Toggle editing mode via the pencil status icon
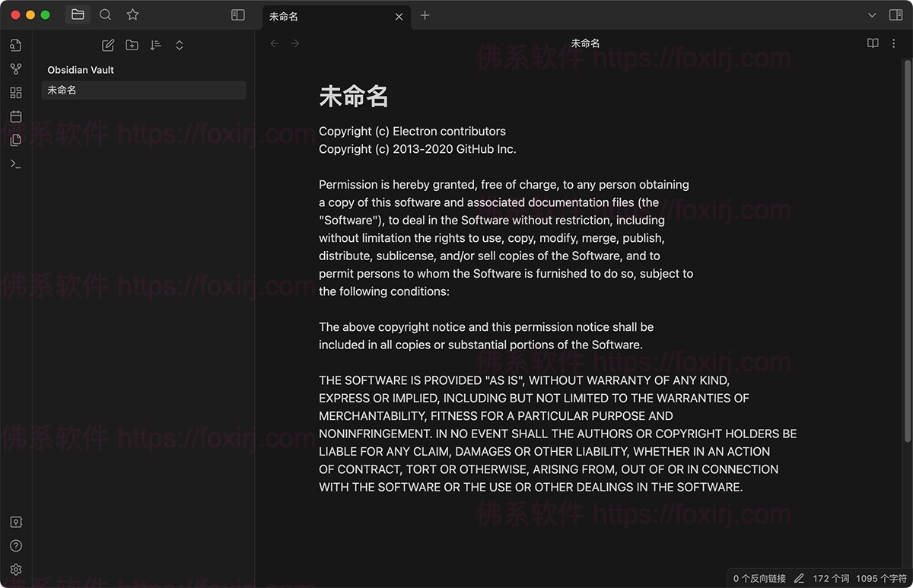Image resolution: width=913 pixels, height=588 pixels. tap(798, 578)
